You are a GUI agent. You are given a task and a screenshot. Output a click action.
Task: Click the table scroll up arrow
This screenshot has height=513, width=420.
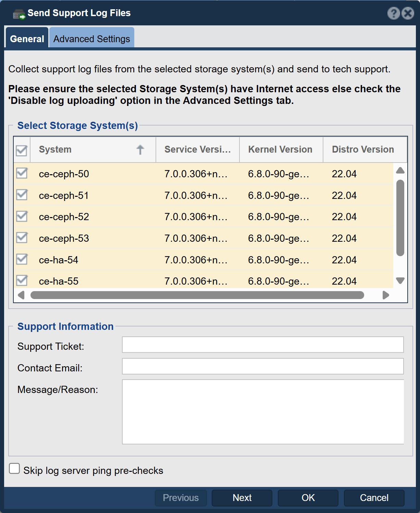pyautogui.click(x=400, y=170)
